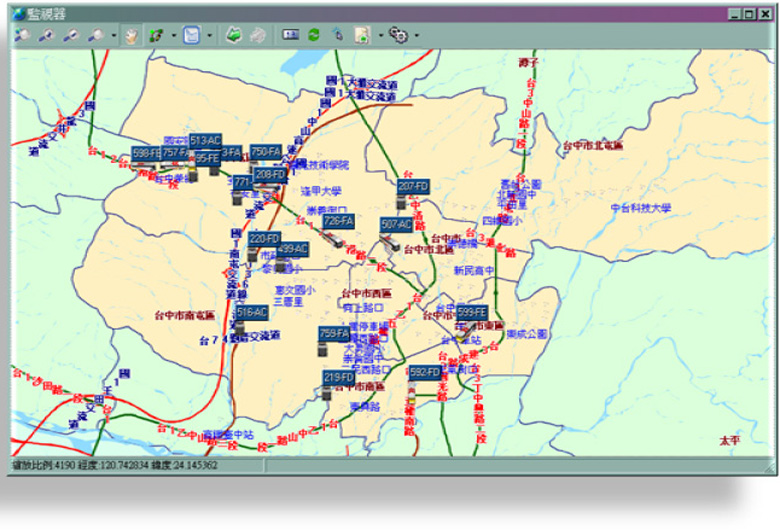Select vehicle label 95-FE on the map
This screenshot has height=530, width=780.
coord(207,158)
